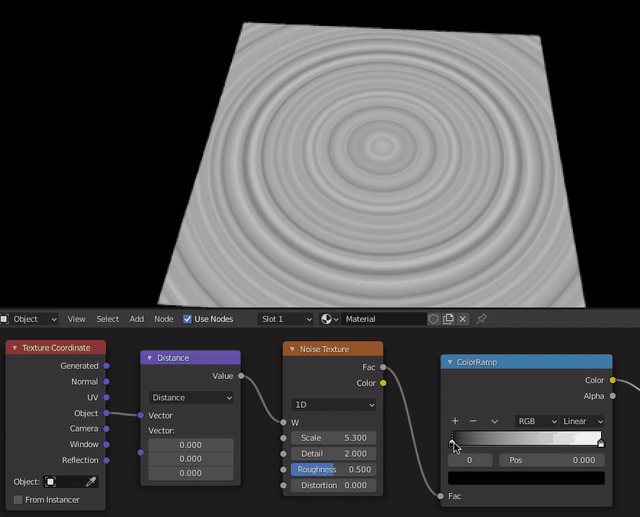
Task: Click the first Vector value field
Action: 191,445
